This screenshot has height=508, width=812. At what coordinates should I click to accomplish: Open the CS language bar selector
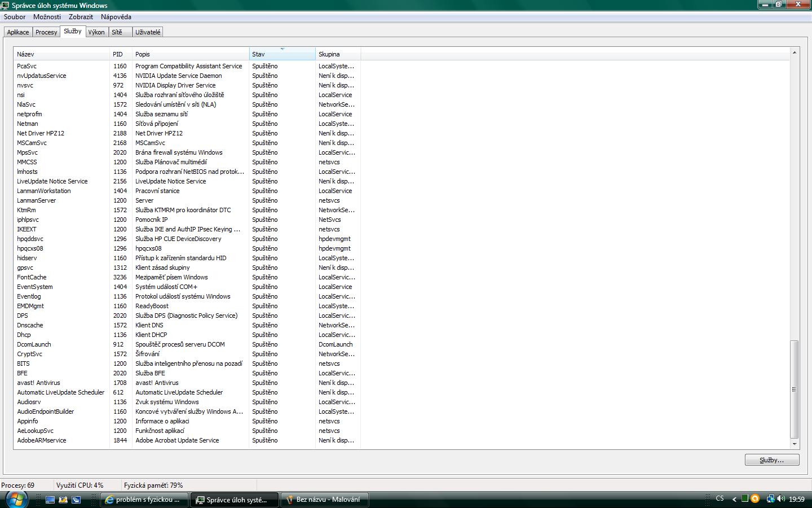pos(720,499)
